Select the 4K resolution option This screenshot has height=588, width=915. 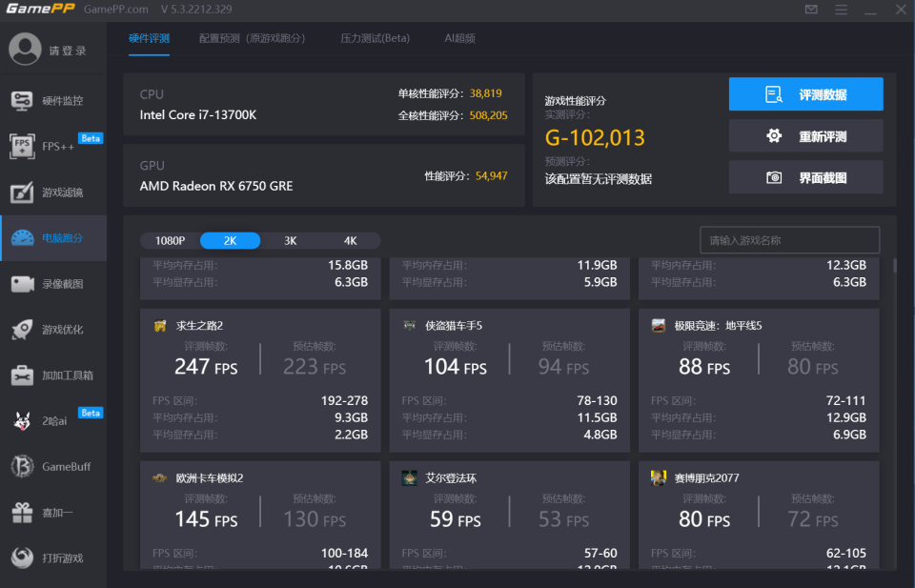coord(350,240)
